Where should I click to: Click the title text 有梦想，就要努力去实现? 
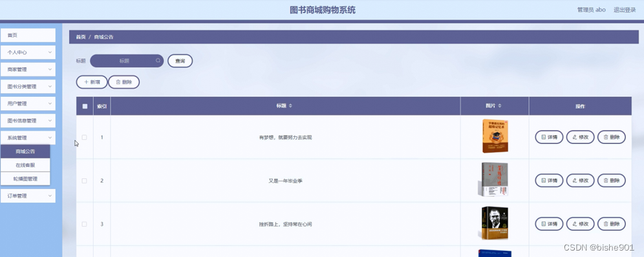(x=285, y=138)
